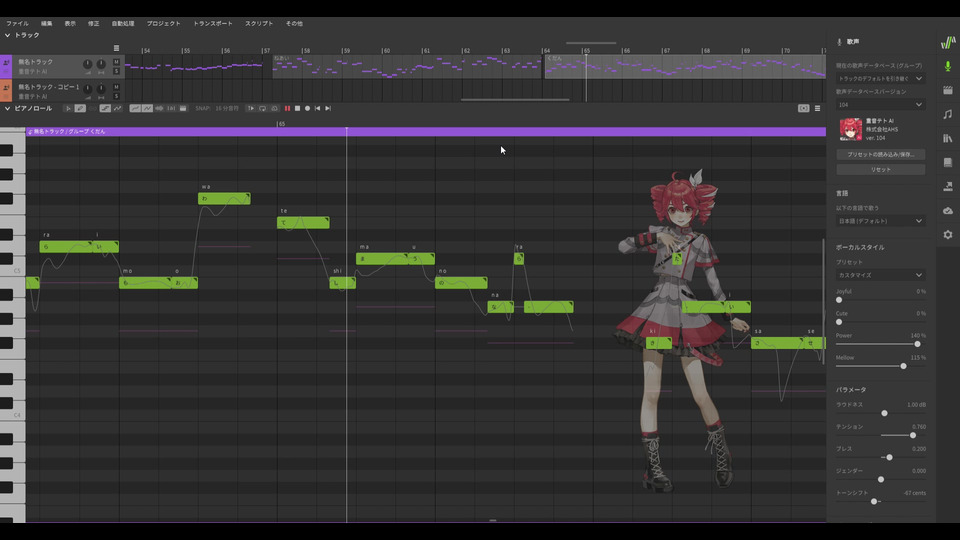Image resolution: width=960 pixels, height=540 pixels.
Task: Open the database version 104 dropdown
Action: tap(880, 105)
